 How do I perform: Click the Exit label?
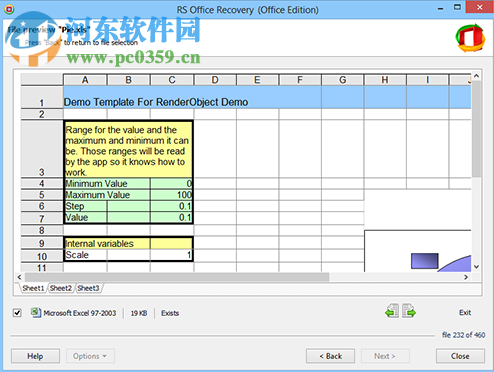pos(465,313)
